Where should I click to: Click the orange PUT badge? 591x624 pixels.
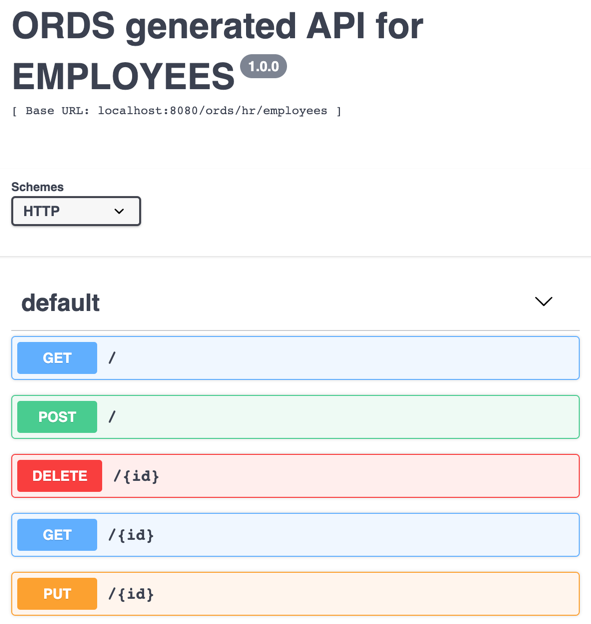(x=57, y=593)
